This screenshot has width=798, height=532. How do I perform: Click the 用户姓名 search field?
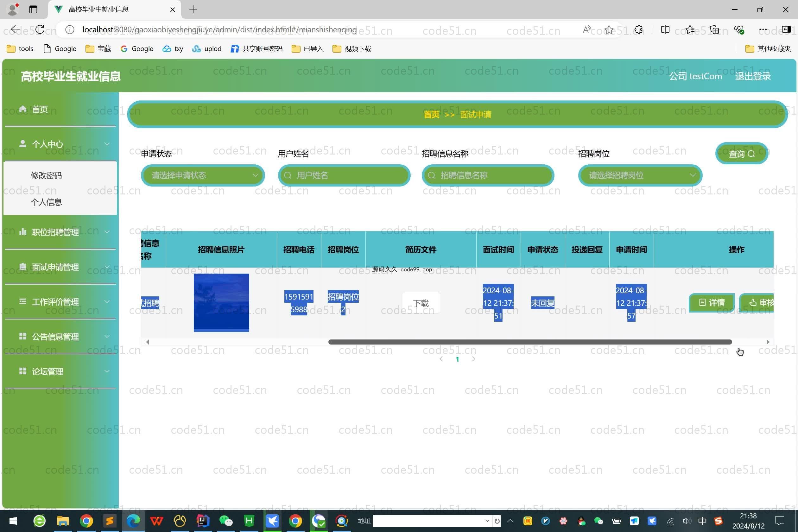point(344,175)
